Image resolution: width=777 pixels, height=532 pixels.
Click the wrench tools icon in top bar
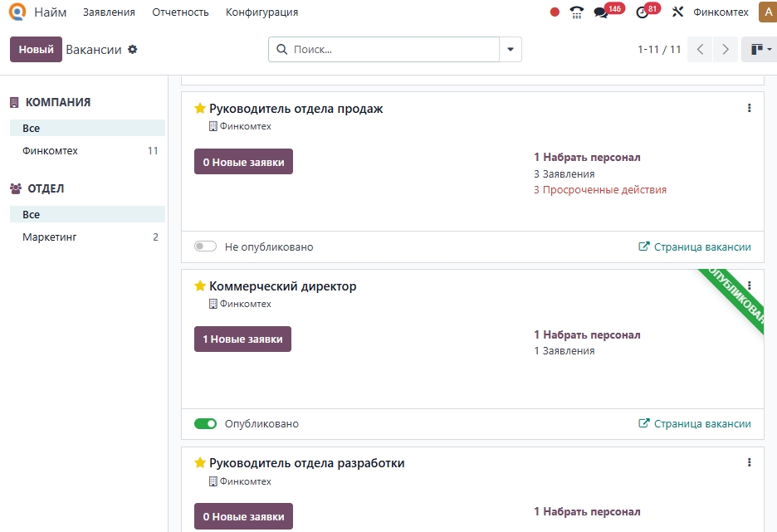677,12
